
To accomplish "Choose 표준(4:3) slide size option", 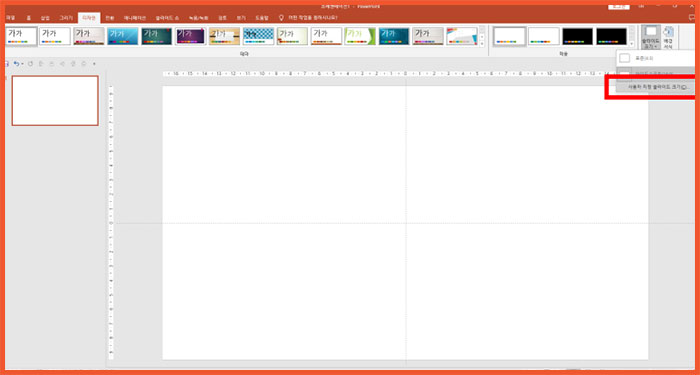I will 655,58.
